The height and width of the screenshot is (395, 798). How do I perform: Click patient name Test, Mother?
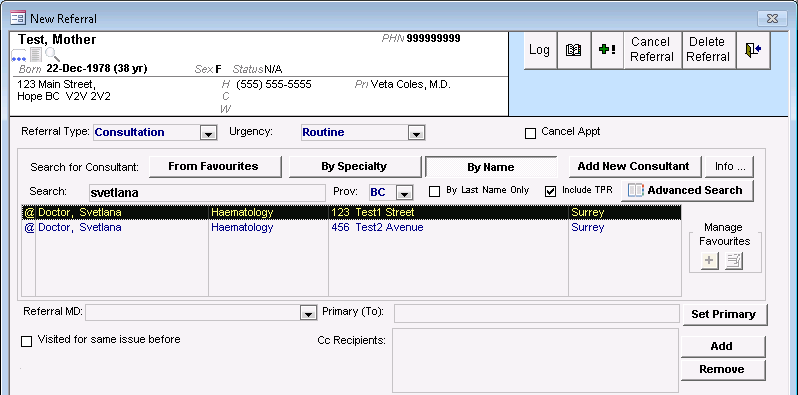57,39
